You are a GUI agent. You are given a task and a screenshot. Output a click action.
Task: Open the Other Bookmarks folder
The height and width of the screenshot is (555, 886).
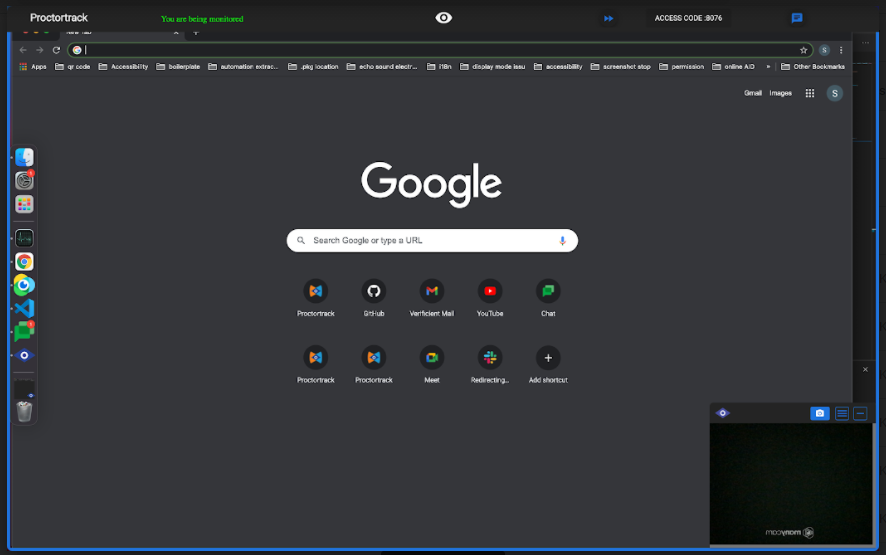point(813,67)
